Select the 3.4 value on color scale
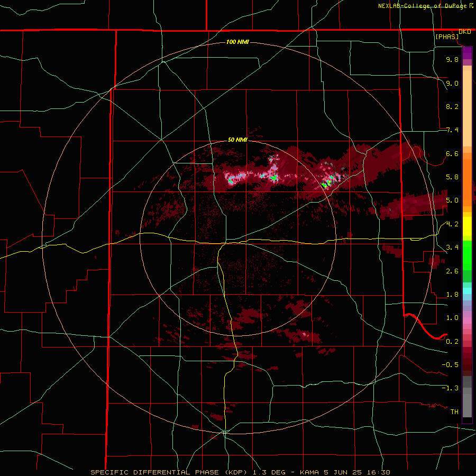The width and height of the screenshot is (476, 476). tap(452, 248)
